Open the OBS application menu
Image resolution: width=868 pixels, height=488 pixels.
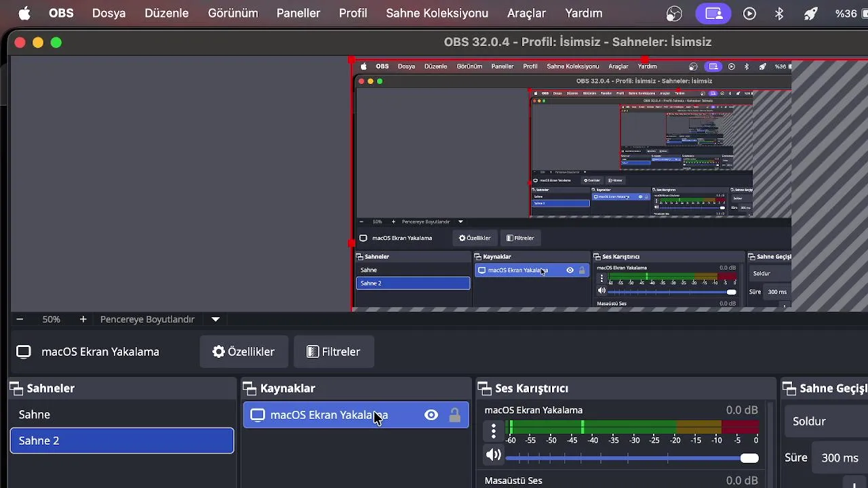click(x=61, y=13)
